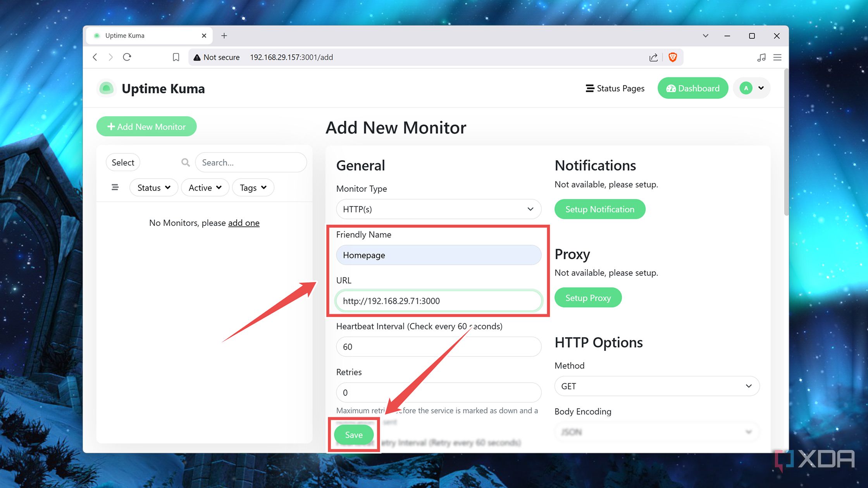Open the Brave shields icon in address bar

[672, 57]
